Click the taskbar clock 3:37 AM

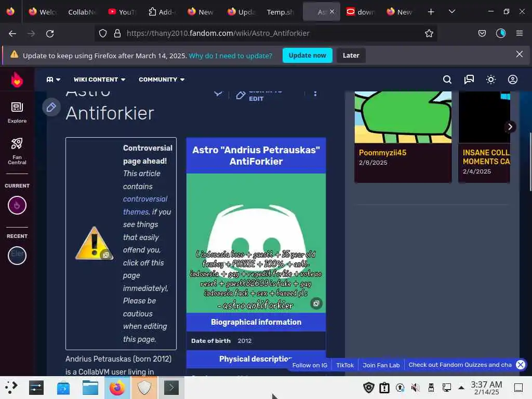486,388
